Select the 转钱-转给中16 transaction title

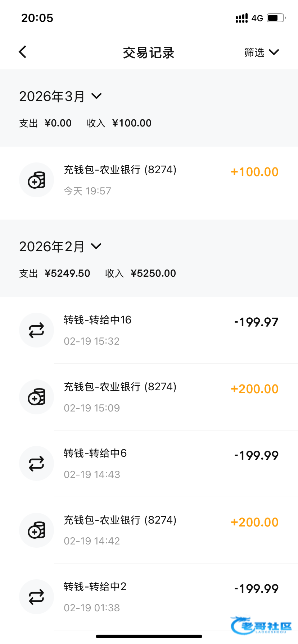tap(98, 320)
